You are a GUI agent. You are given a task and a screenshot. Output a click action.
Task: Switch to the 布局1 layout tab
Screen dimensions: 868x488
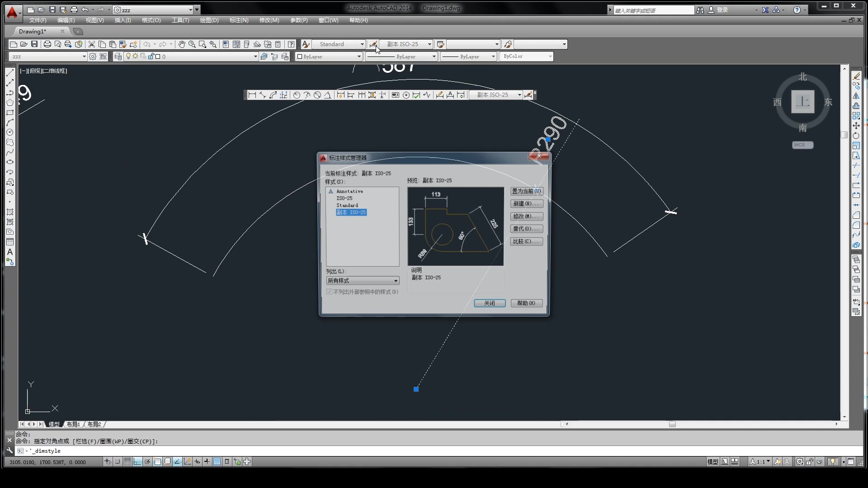pos(73,424)
